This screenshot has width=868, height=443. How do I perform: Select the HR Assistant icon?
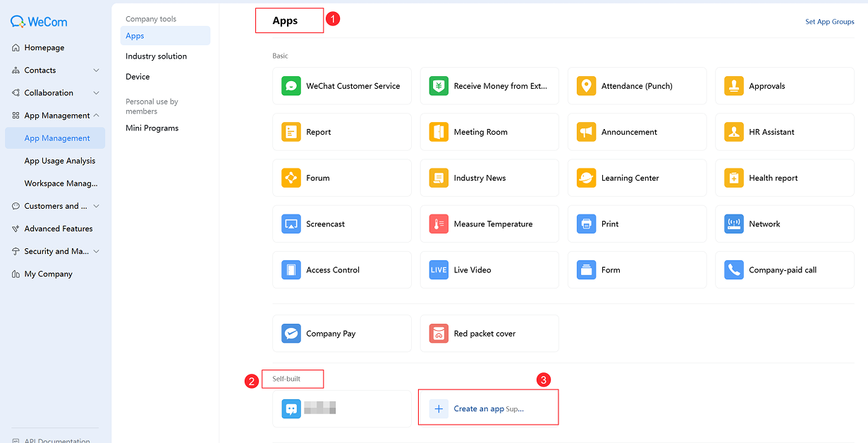point(734,132)
